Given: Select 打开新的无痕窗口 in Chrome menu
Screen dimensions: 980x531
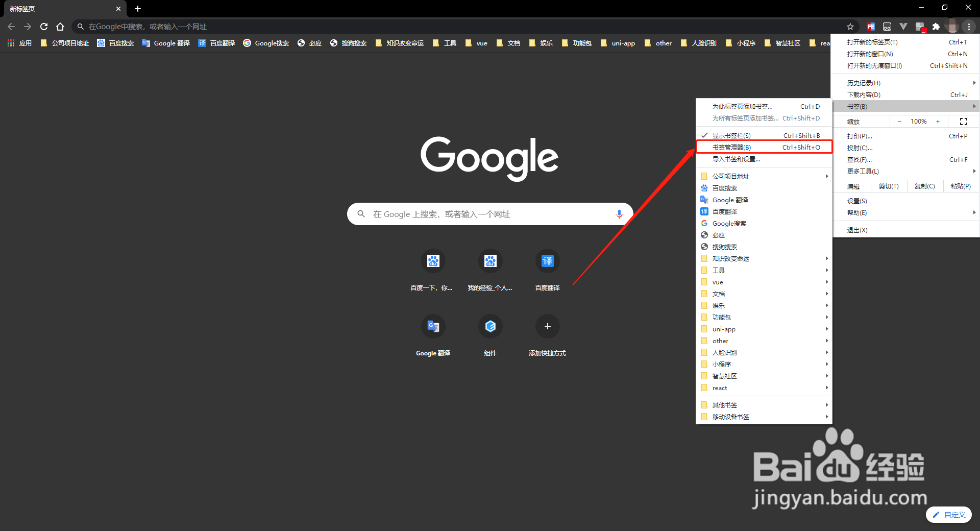Looking at the screenshot, I should [906, 65].
